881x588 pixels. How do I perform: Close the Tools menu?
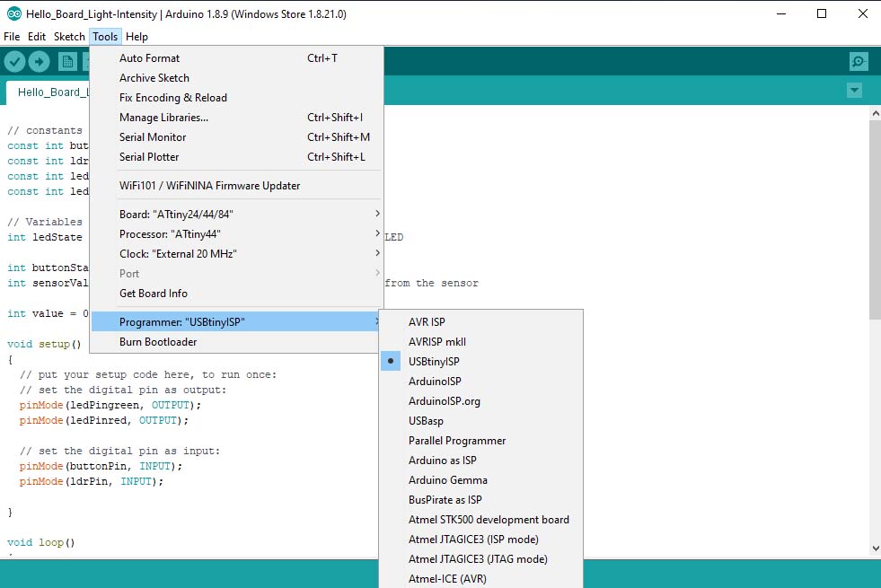105,37
